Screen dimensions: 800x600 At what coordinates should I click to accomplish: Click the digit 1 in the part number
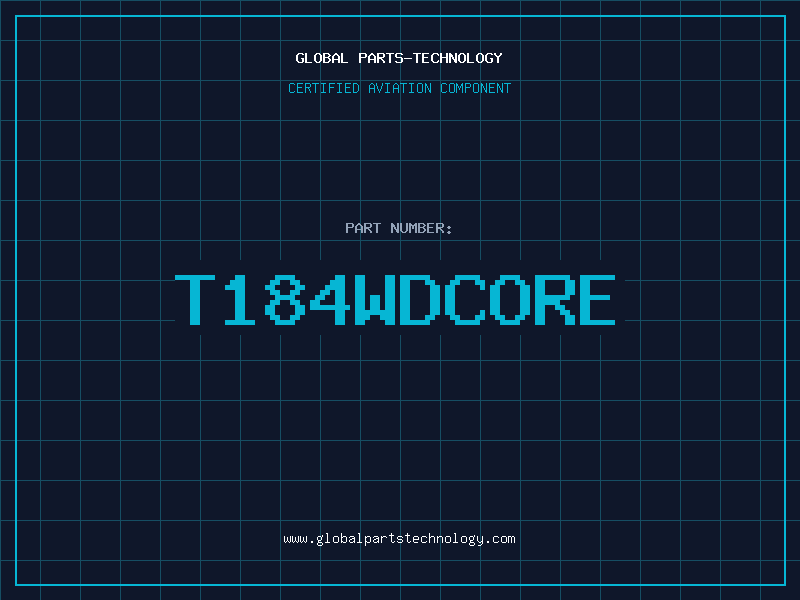pyautogui.click(x=241, y=300)
